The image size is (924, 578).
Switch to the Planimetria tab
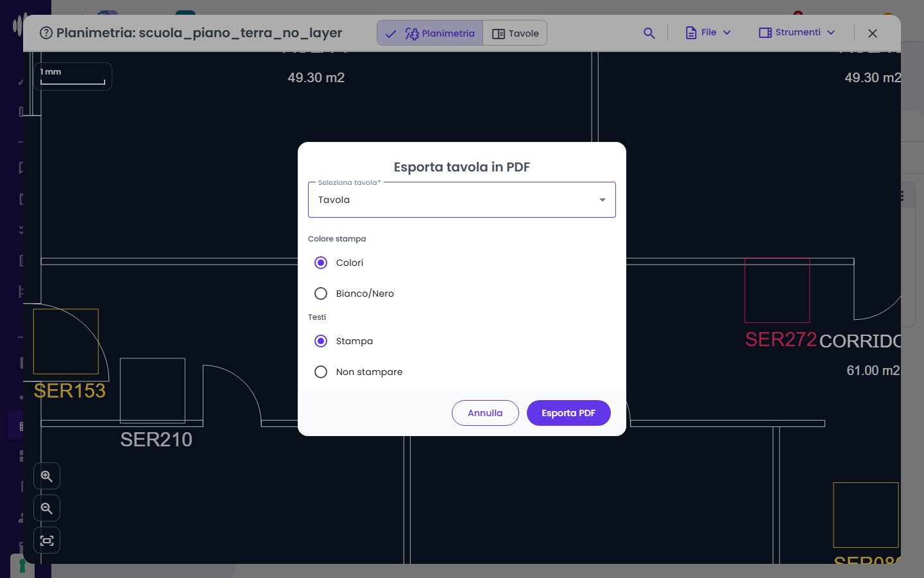click(x=430, y=33)
